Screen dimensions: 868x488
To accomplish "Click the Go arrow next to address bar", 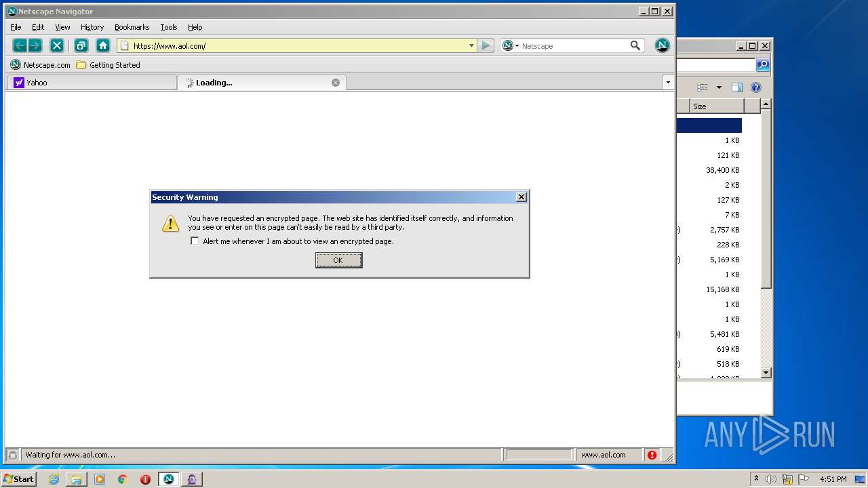I will point(486,45).
